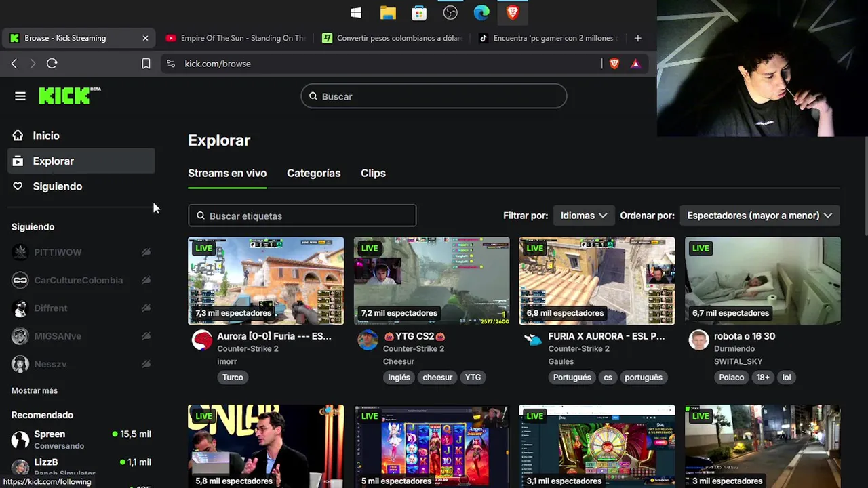The image size is (868, 488).
Task: Click Diffrent offline icon
Action: point(146,308)
